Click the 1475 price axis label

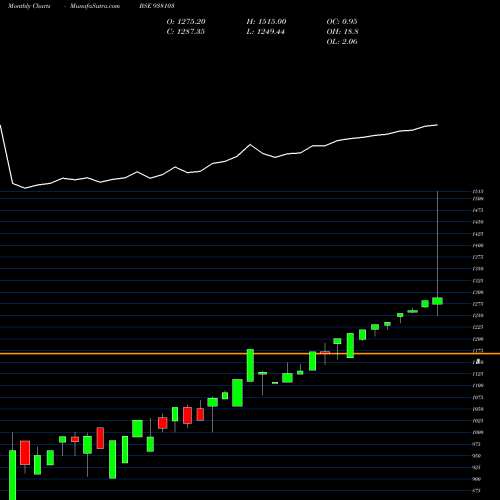[478, 210]
